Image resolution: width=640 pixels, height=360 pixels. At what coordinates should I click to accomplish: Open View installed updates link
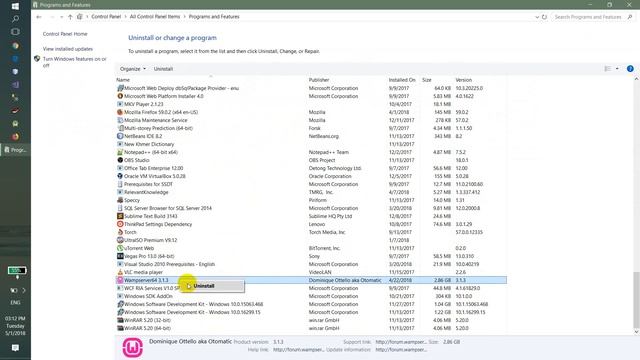point(68,49)
